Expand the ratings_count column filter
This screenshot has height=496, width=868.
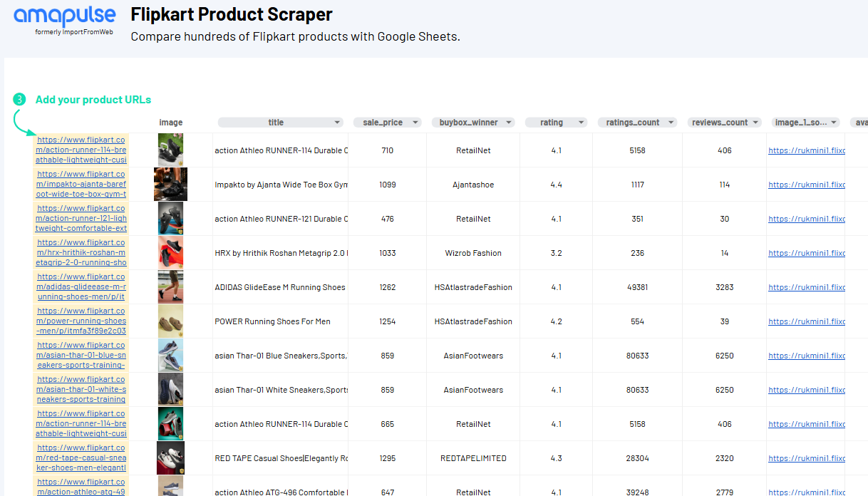point(671,123)
